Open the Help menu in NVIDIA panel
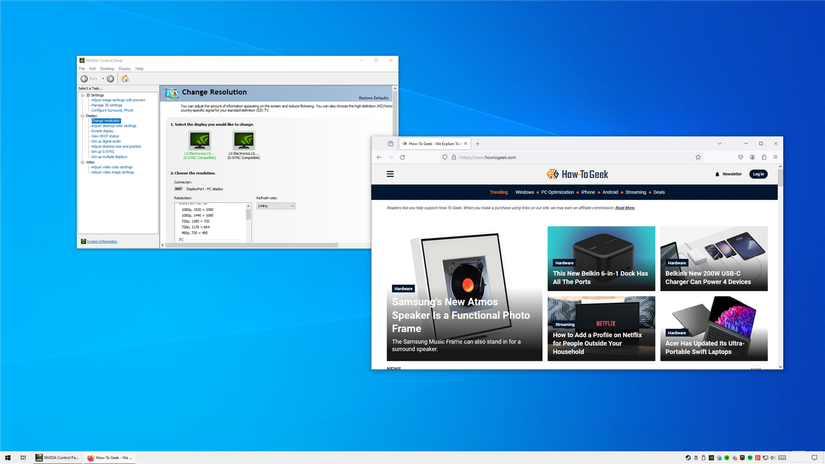 click(x=139, y=69)
